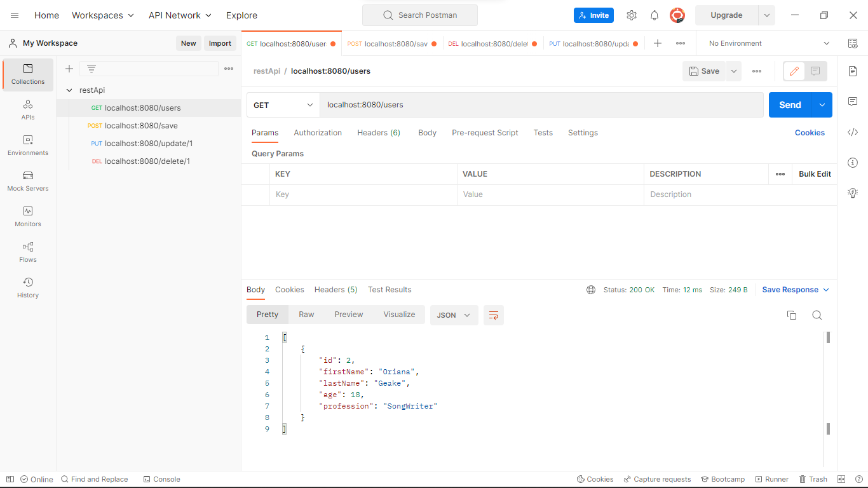Open the hamburger menu icon
868x488 pixels.
(15, 15)
